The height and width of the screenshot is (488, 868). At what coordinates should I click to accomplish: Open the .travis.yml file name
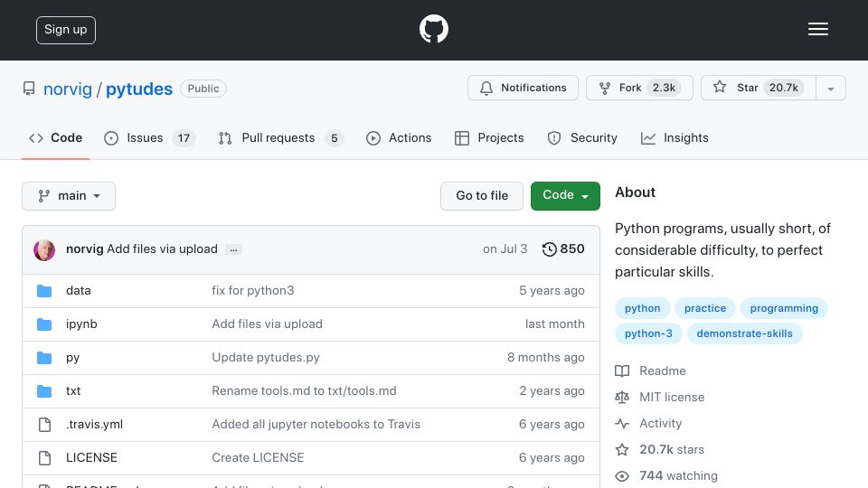click(94, 425)
